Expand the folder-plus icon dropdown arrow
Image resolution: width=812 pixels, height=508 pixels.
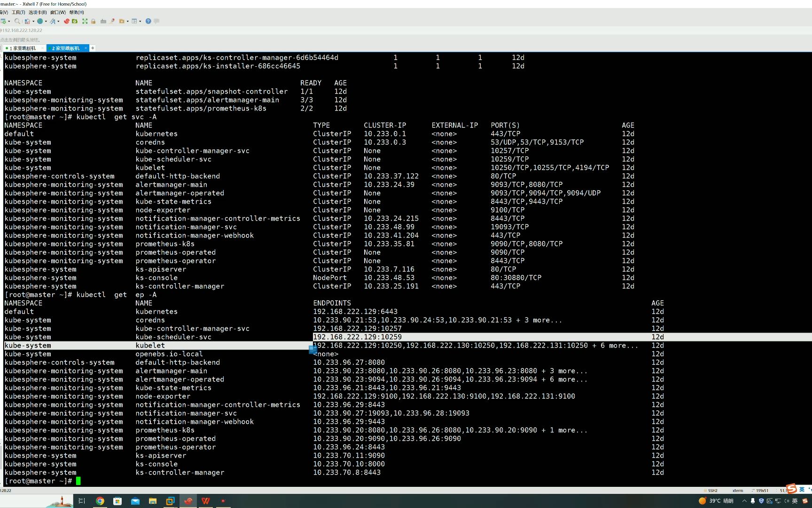[x=128, y=21]
